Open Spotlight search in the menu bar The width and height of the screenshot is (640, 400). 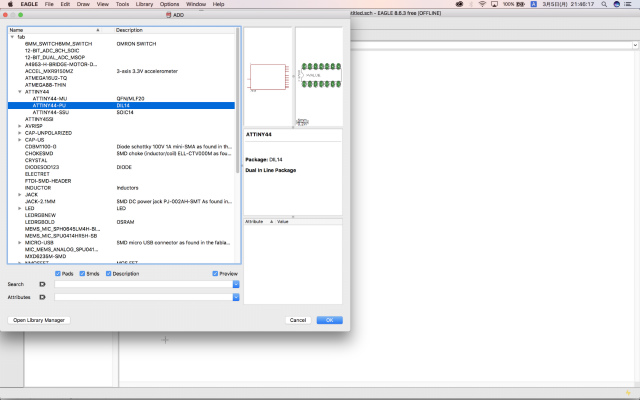tap(604, 4)
